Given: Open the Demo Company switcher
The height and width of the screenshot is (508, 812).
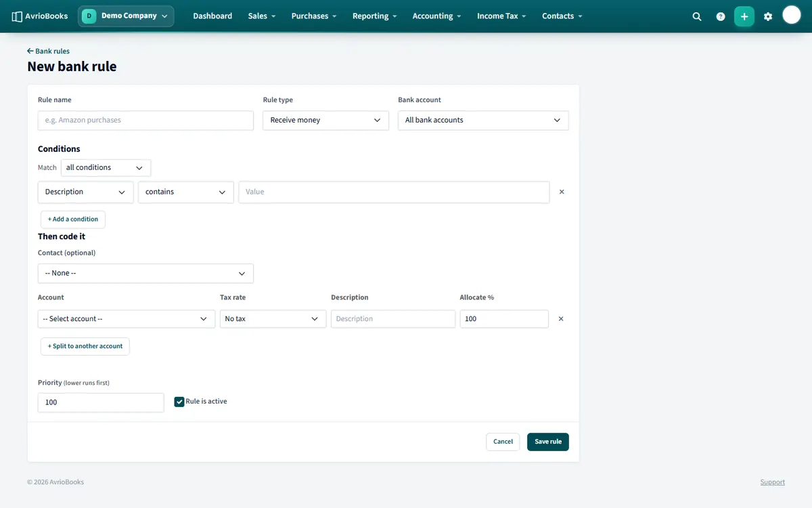Looking at the screenshot, I should coord(126,16).
